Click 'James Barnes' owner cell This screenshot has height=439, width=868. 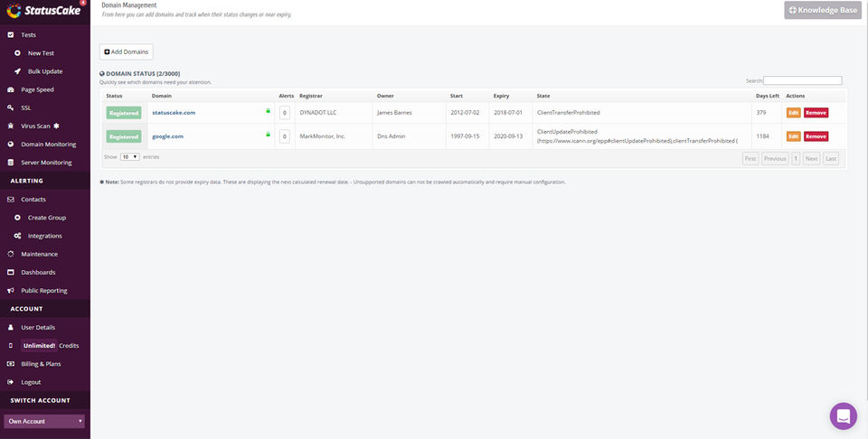[395, 113]
